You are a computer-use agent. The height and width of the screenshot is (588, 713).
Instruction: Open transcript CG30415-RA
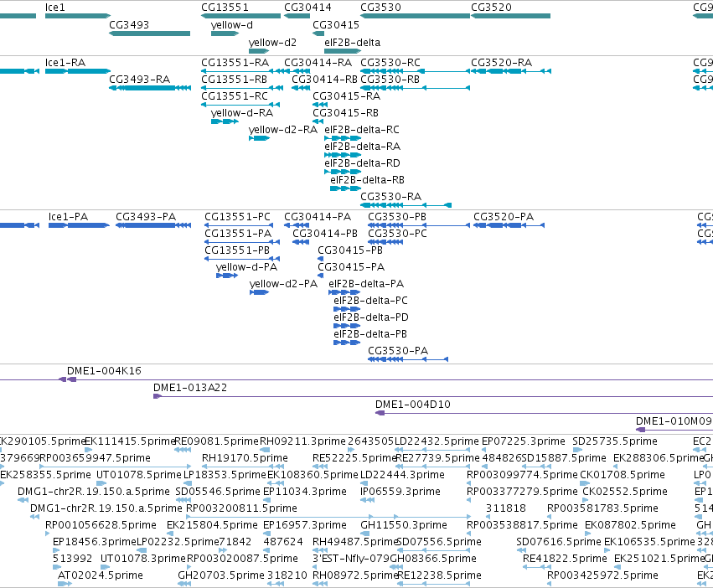347,96
